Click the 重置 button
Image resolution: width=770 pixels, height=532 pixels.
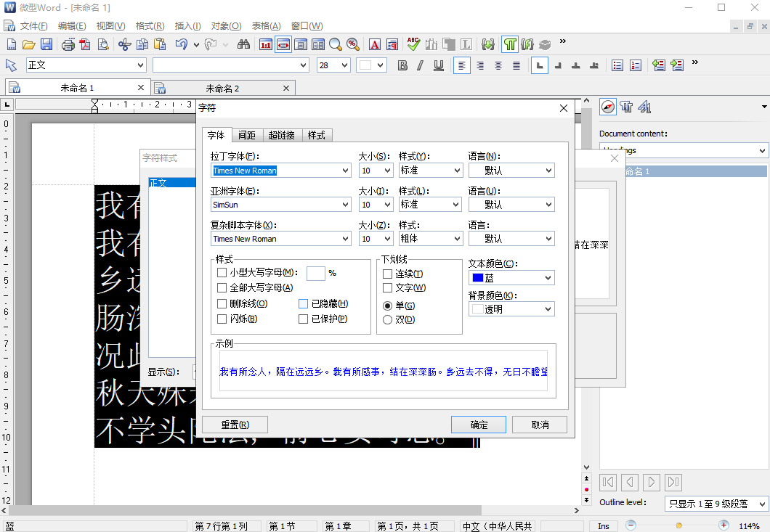pyautogui.click(x=235, y=425)
